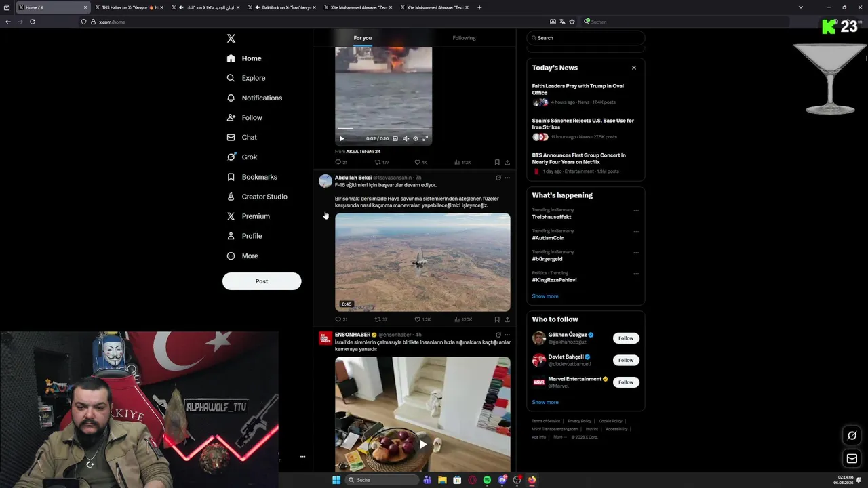868x488 pixels.
Task: Open Profile in the sidebar
Action: click(245, 236)
